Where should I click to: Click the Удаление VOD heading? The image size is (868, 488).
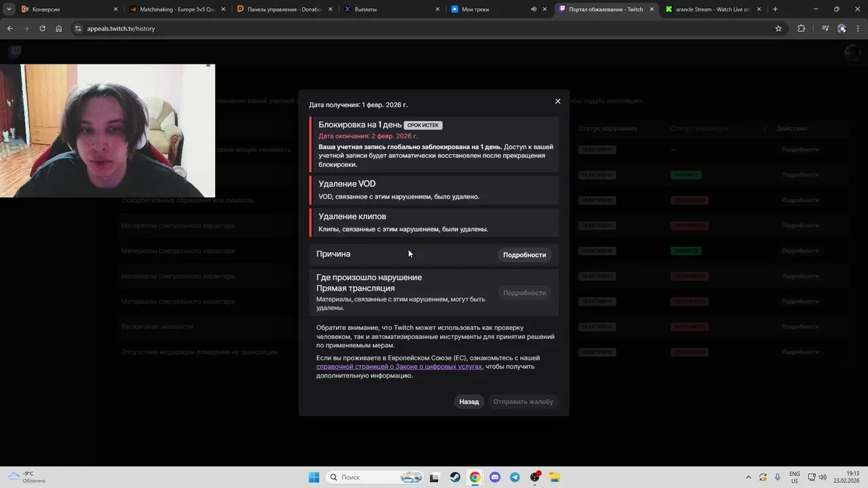347,184
